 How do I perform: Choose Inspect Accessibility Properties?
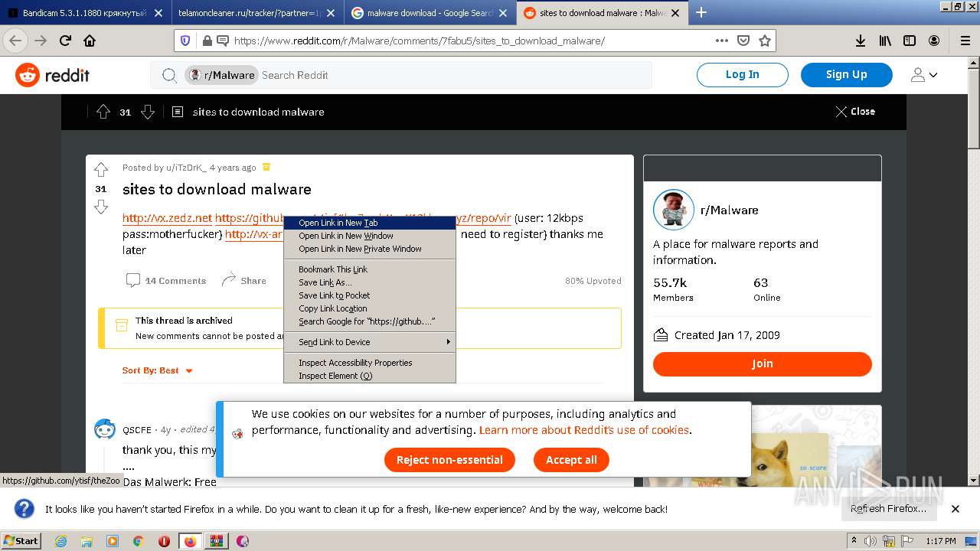click(370, 363)
